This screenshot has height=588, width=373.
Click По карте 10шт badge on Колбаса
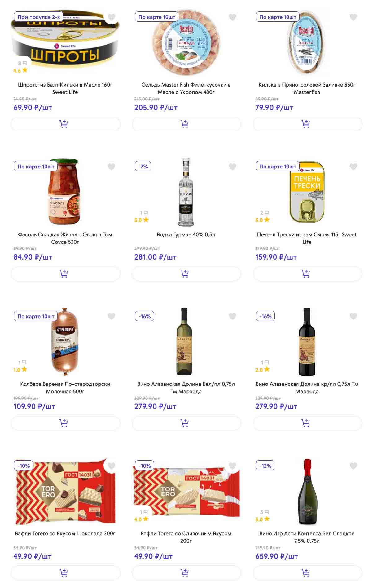tap(36, 316)
